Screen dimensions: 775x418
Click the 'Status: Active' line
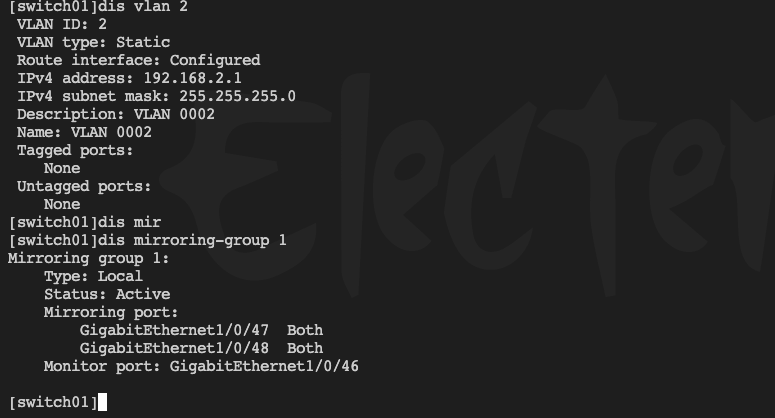click(x=107, y=294)
